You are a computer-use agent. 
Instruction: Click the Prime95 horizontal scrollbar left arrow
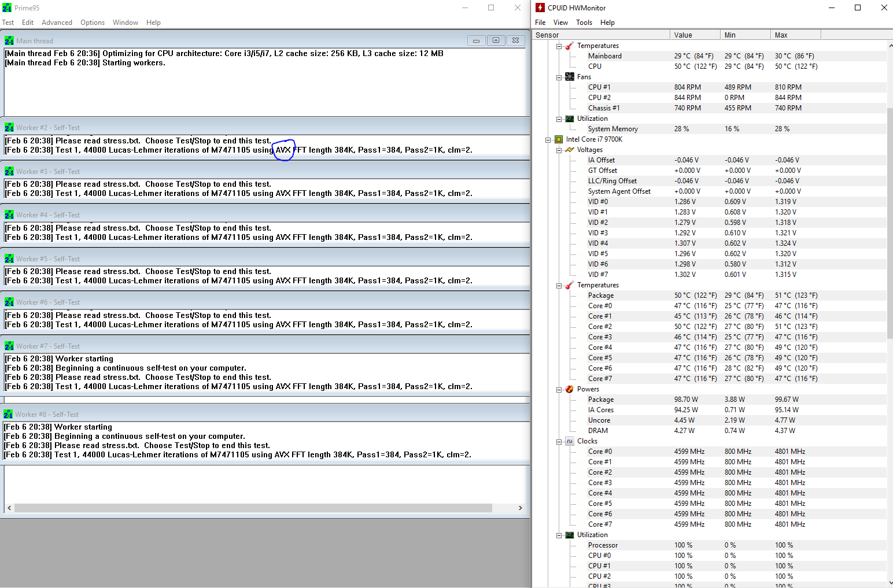(9, 508)
